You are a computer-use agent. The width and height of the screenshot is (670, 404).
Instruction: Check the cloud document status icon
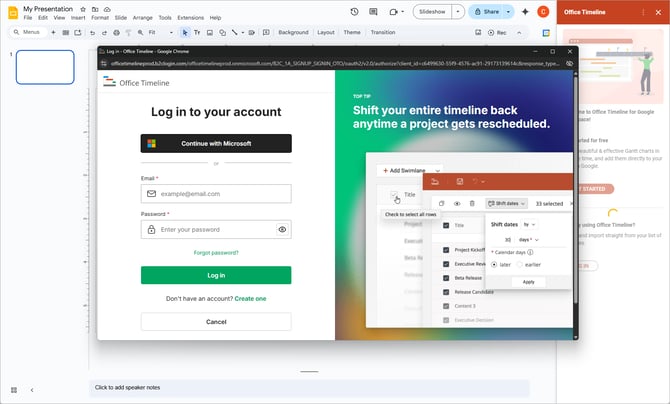pos(107,9)
